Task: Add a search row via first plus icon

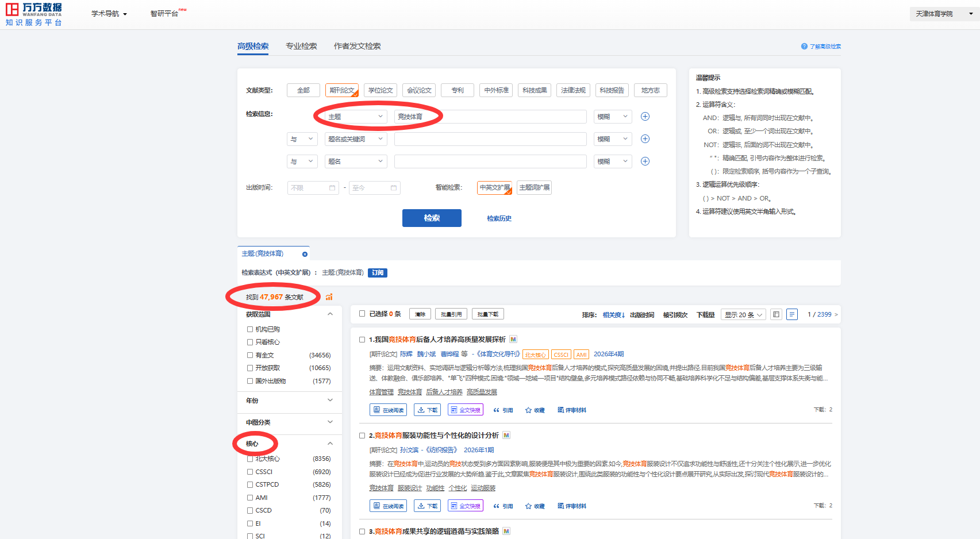Action: (645, 117)
